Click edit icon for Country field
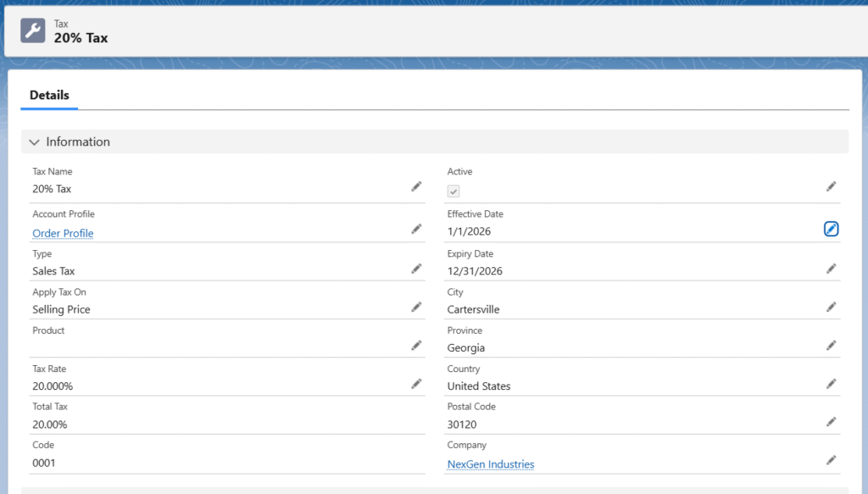 pos(832,384)
